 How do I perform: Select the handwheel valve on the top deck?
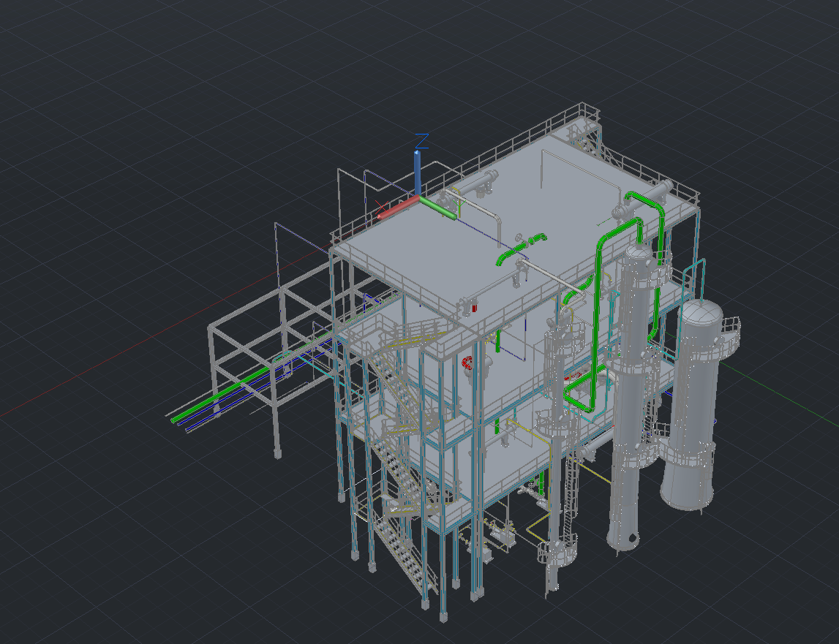pyautogui.click(x=519, y=238)
